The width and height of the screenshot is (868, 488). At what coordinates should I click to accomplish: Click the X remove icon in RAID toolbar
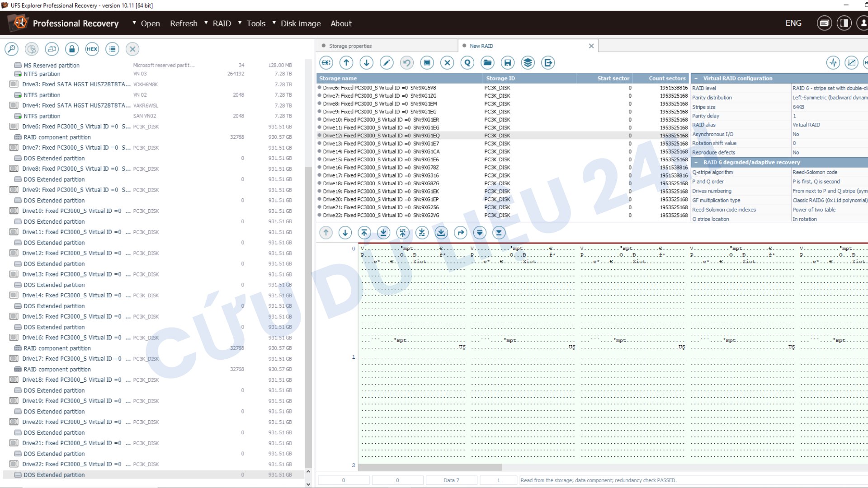447,63
